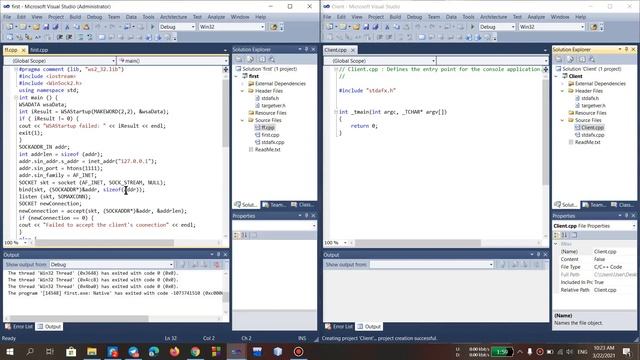Switch to Error List tab in first window
The image size is (640, 360).
coord(19,327)
